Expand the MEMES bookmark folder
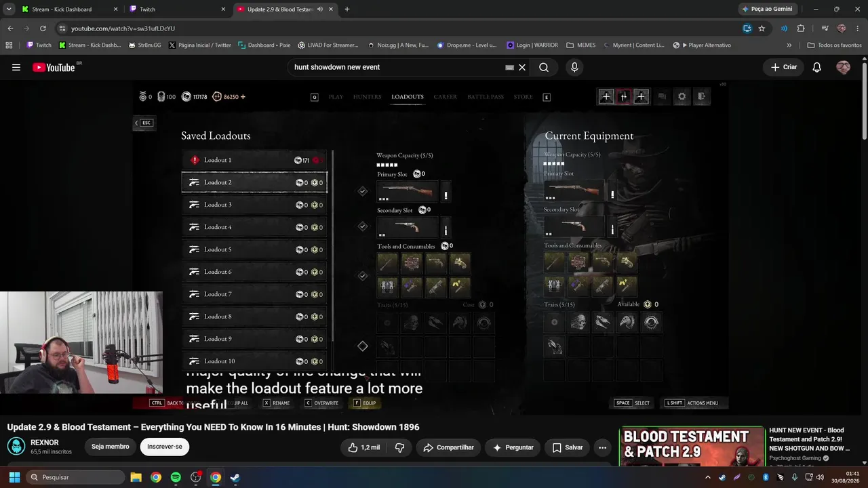868x488 pixels. [580, 45]
